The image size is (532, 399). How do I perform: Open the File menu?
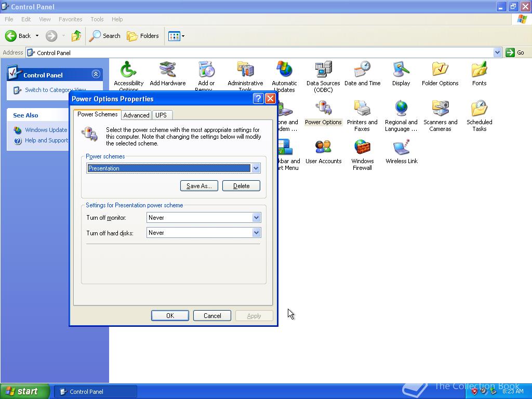pyautogui.click(x=9, y=19)
